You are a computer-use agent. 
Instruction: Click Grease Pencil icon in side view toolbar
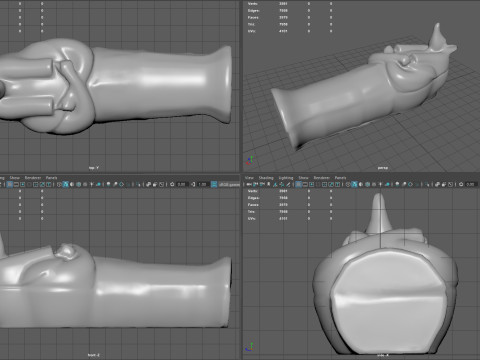coord(288,184)
